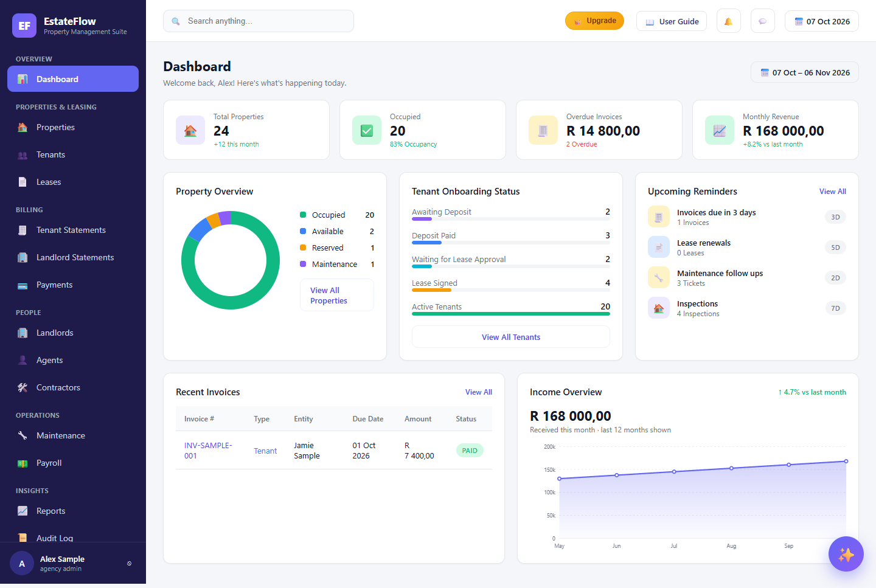Click the Lease Signed progress bar
Screen dimensions: 876x588
pyautogui.click(x=511, y=290)
